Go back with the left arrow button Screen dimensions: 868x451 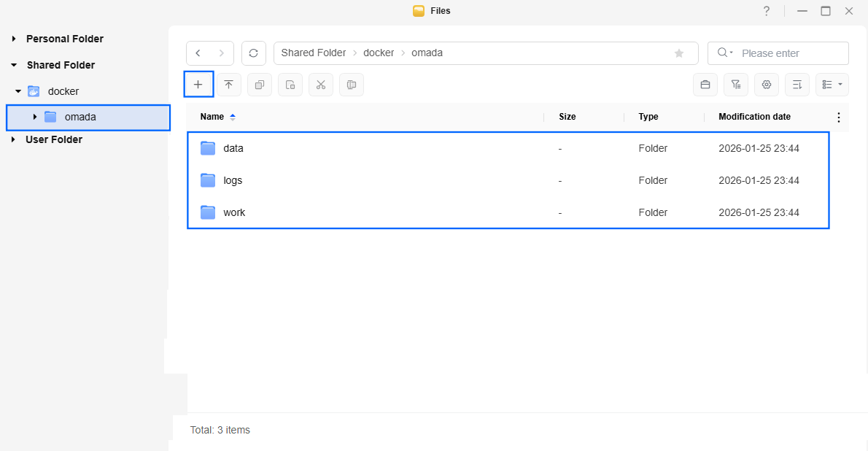(198, 53)
